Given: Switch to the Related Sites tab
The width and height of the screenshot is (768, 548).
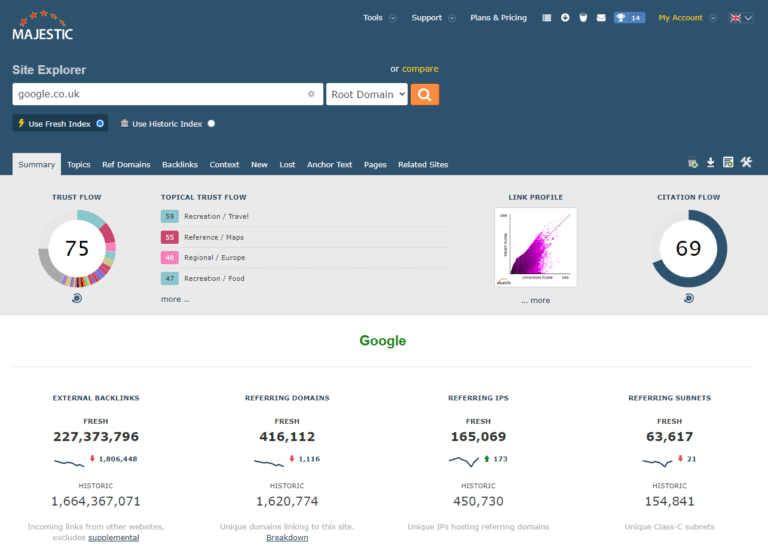Looking at the screenshot, I should pos(423,165).
